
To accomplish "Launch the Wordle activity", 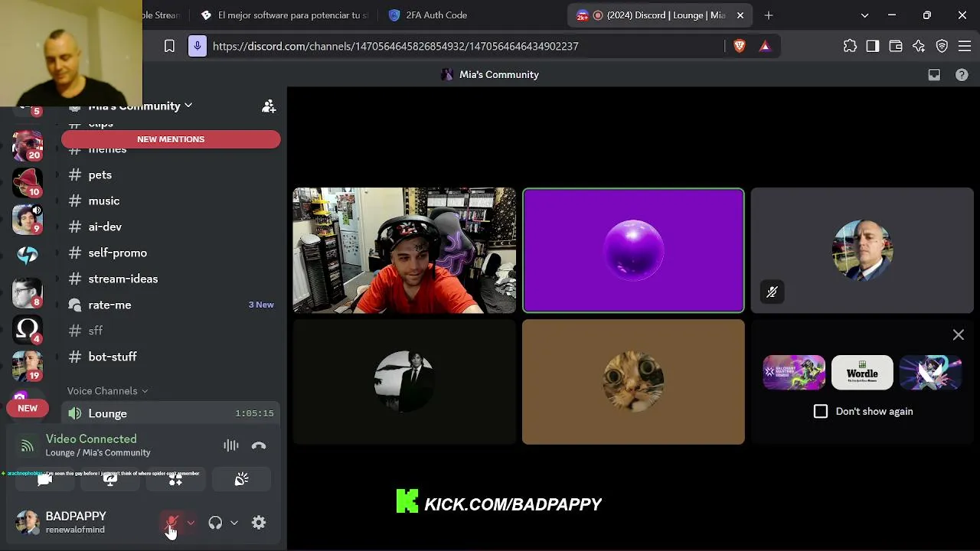I will (862, 373).
